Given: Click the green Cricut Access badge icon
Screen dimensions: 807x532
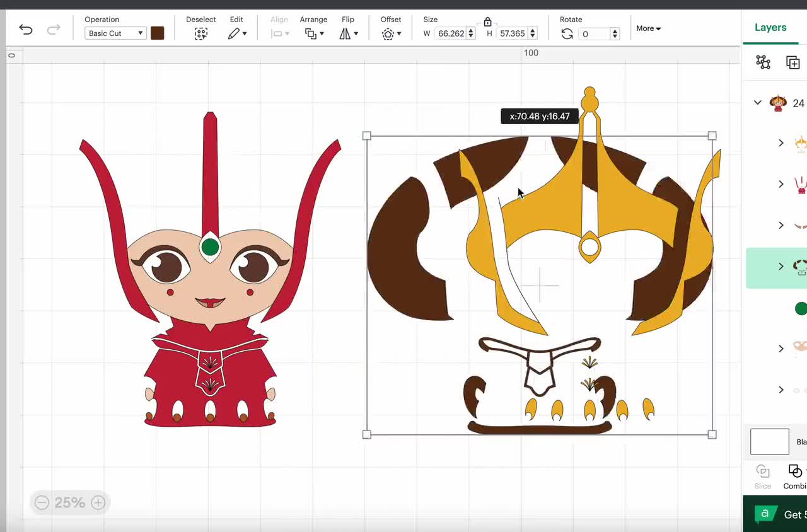Looking at the screenshot, I should 765,514.
